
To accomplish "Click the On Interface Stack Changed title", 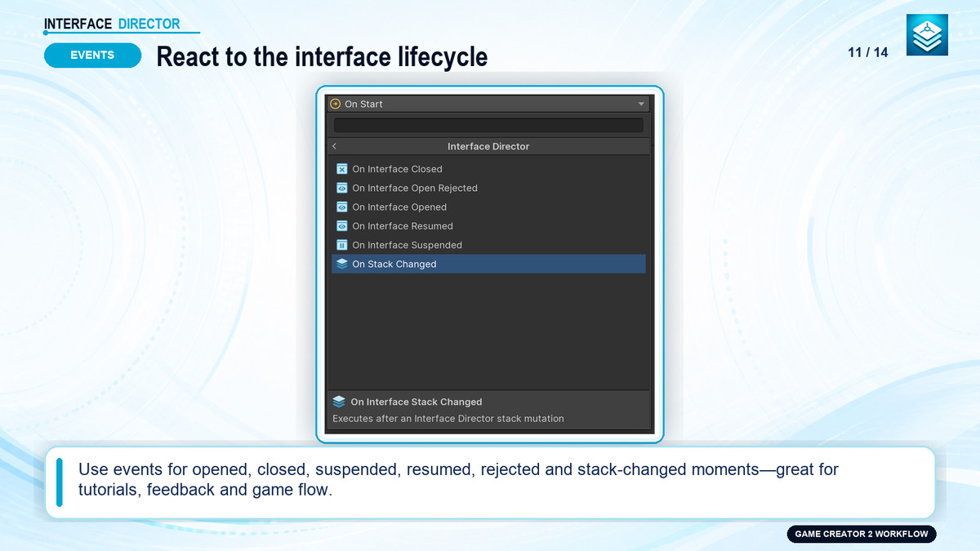I will tap(416, 402).
